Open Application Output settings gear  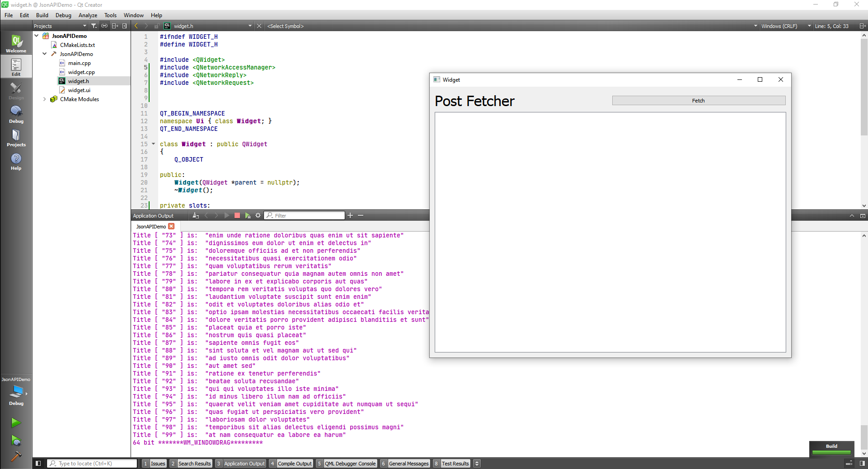[258, 215]
